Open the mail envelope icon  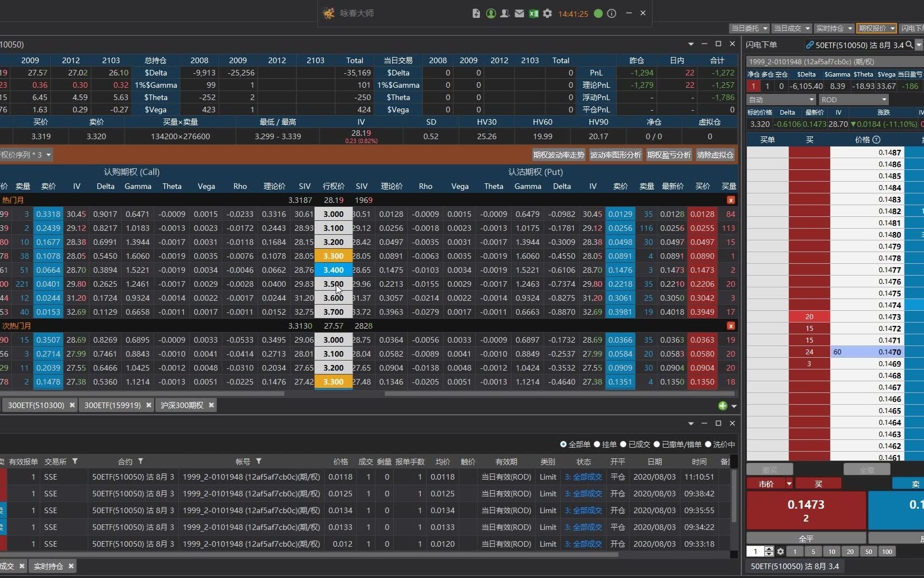pyautogui.click(x=520, y=13)
